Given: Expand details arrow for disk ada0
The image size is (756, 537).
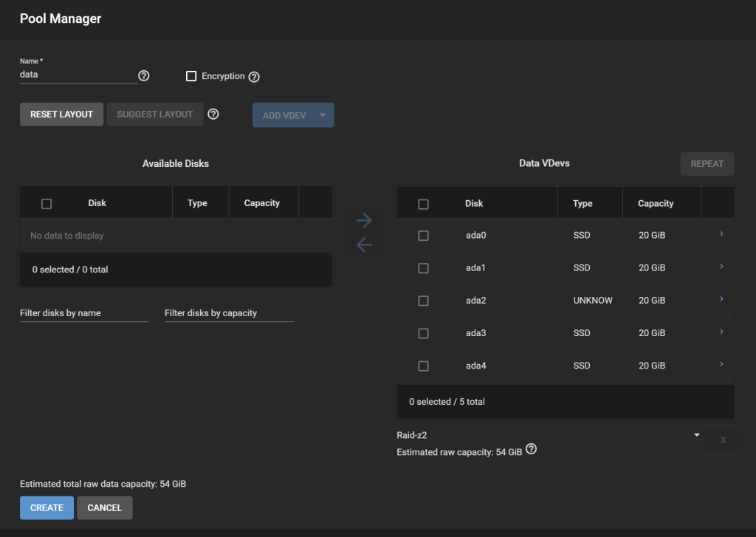Looking at the screenshot, I should [x=721, y=235].
